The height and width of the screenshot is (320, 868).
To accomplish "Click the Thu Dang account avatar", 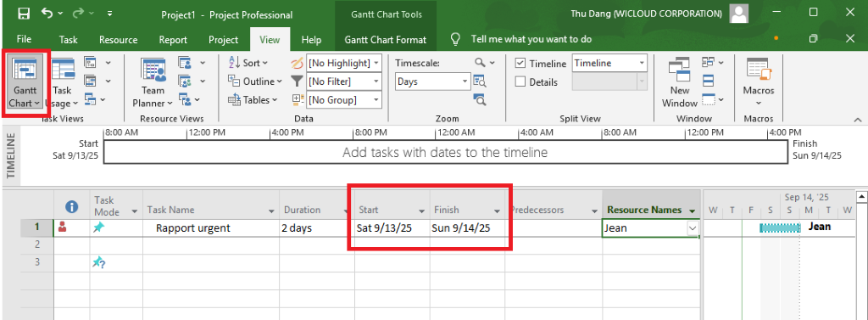I will click(739, 14).
